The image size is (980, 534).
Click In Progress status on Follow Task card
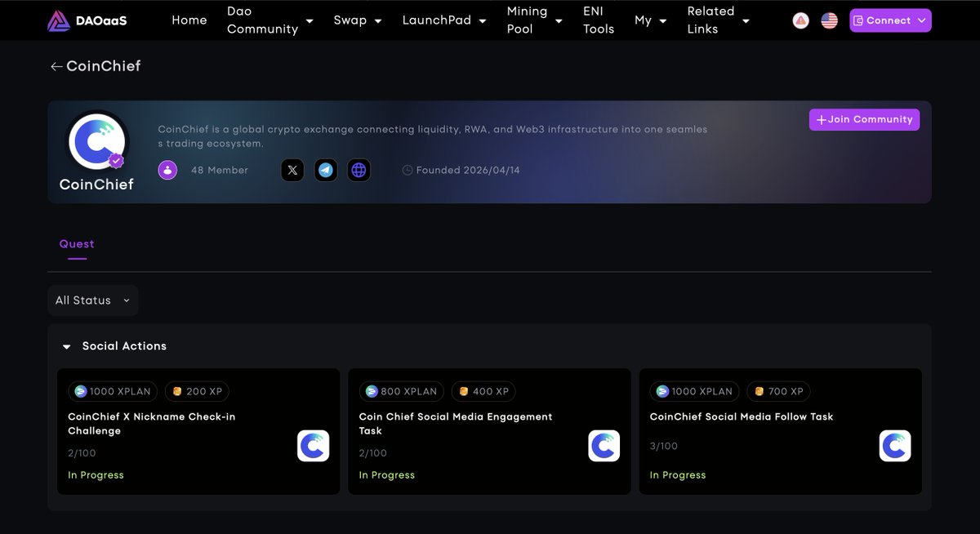coord(678,475)
